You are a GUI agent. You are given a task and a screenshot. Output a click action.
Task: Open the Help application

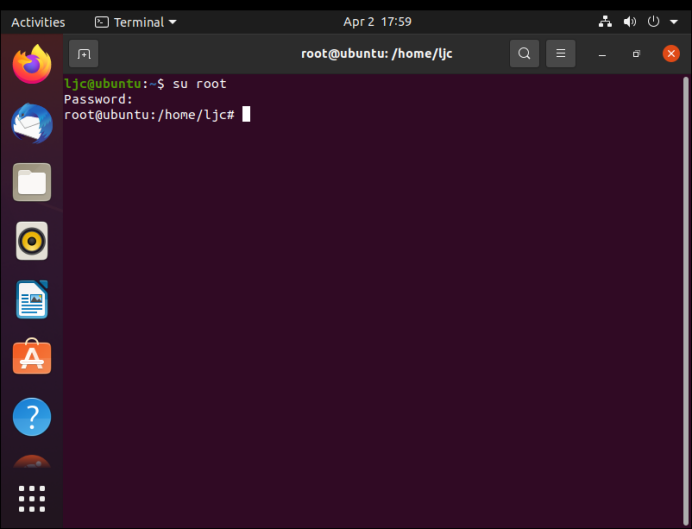pyautogui.click(x=32, y=417)
